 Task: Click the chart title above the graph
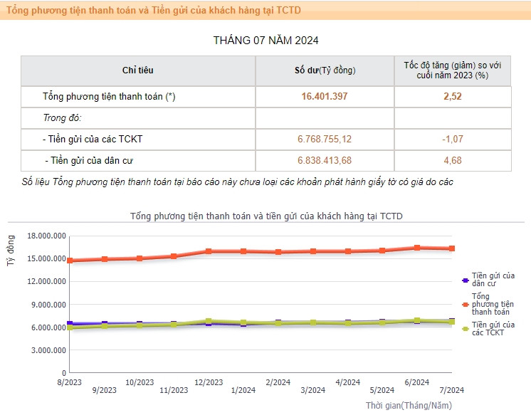(266, 215)
